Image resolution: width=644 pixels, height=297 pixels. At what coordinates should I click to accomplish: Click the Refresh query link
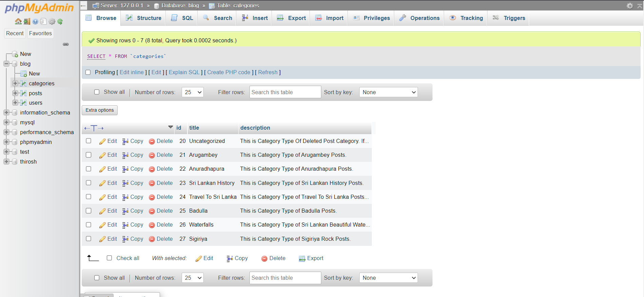268,72
